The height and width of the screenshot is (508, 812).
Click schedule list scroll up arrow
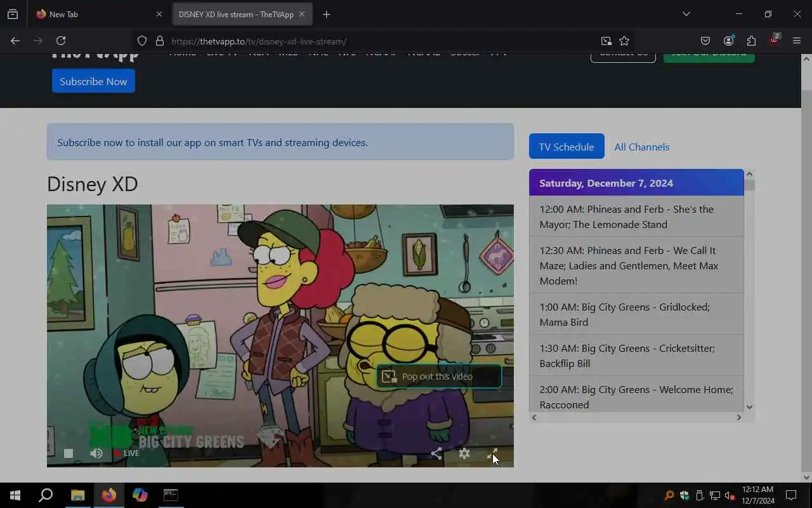749,174
